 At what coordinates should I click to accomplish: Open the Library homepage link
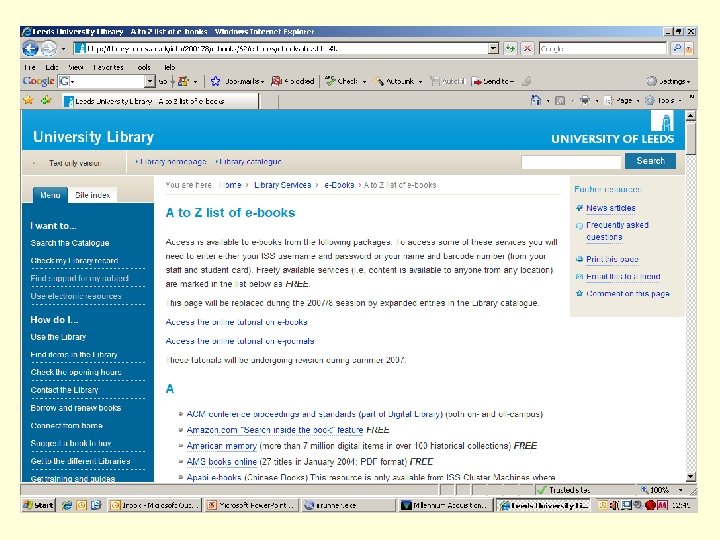pos(171,162)
